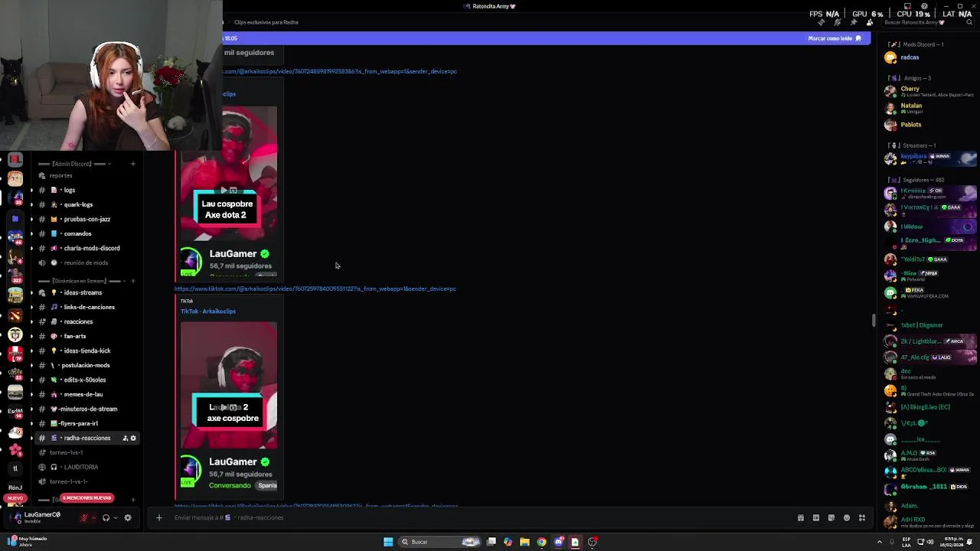
Task: Open the gift icon in message bar
Action: (801, 518)
